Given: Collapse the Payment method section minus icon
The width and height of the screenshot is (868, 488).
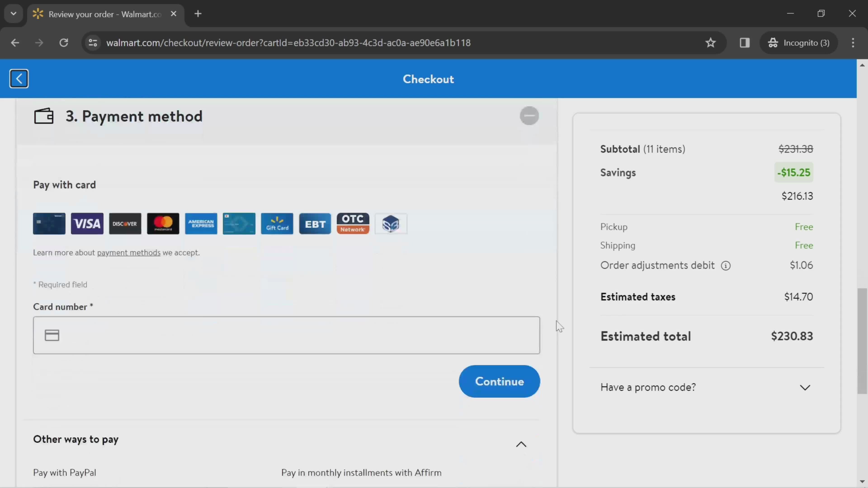Looking at the screenshot, I should [529, 116].
